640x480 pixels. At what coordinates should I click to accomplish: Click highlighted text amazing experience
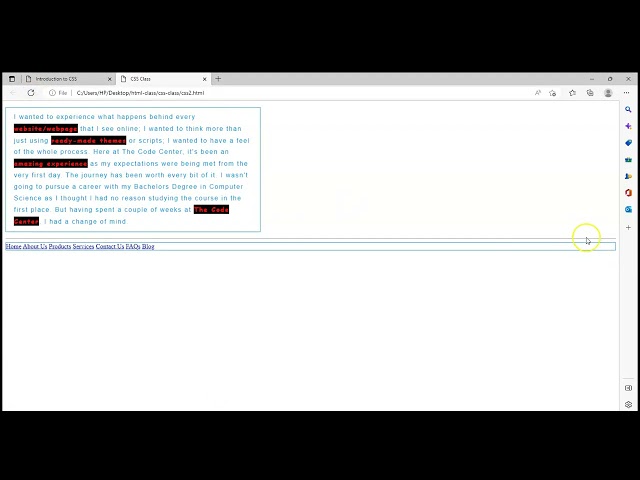pyautogui.click(x=51, y=164)
